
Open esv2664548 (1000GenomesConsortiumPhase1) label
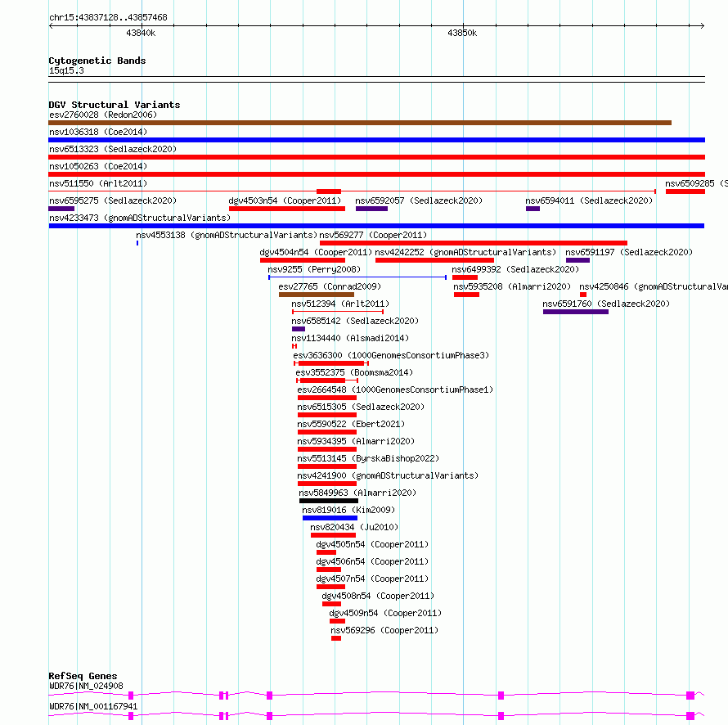tap(395, 390)
